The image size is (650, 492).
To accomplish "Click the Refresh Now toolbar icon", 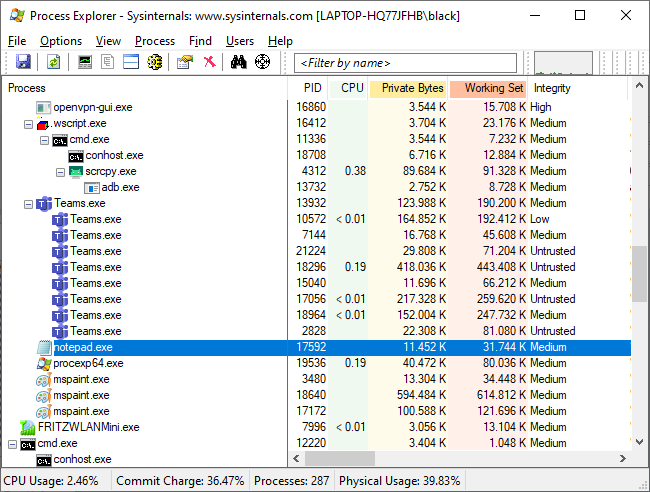I will click(53, 62).
